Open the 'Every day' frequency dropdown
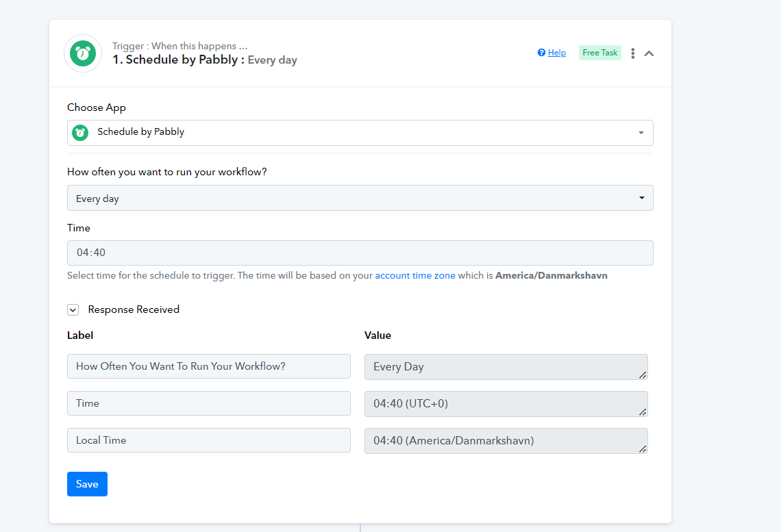This screenshot has height=532, width=781. pyautogui.click(x=360, y=198)
